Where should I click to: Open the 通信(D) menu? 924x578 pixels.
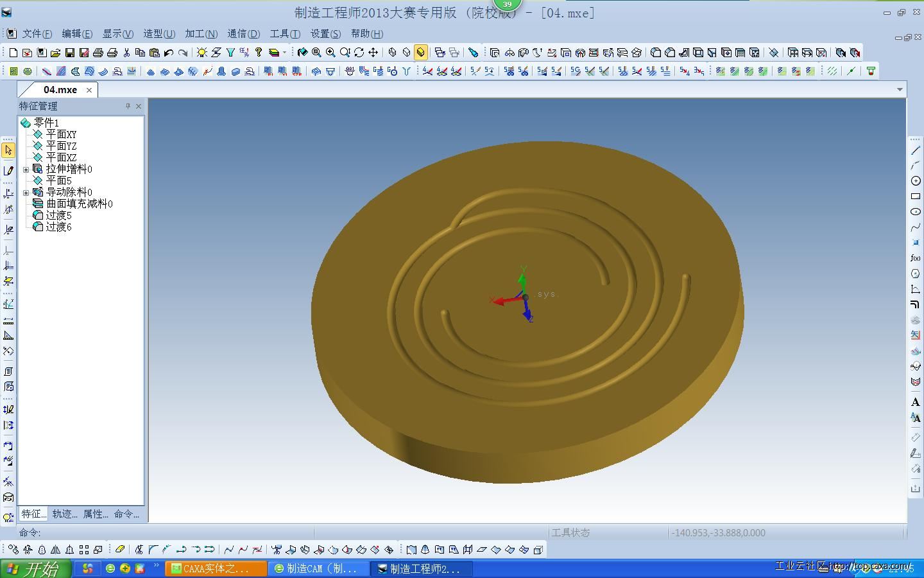coord(243,34)
